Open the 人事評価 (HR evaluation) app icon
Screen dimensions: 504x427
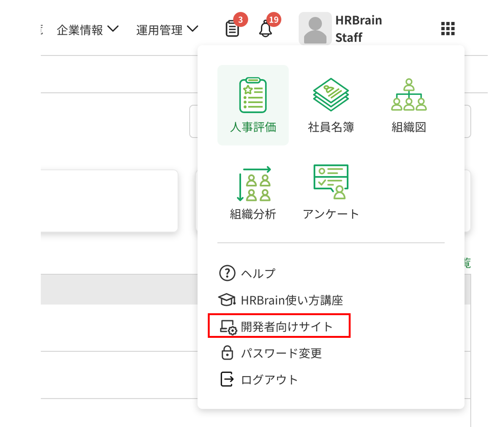pos(252,105)
